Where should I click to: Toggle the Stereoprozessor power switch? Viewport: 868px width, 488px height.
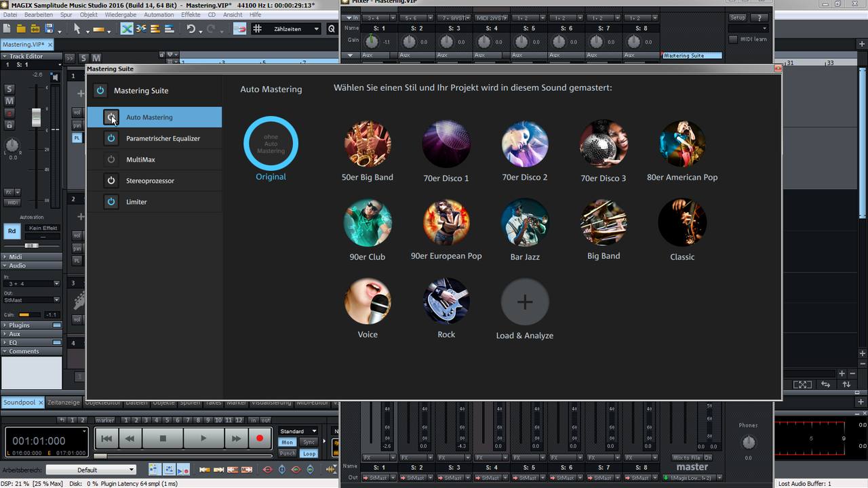[111, 180]
